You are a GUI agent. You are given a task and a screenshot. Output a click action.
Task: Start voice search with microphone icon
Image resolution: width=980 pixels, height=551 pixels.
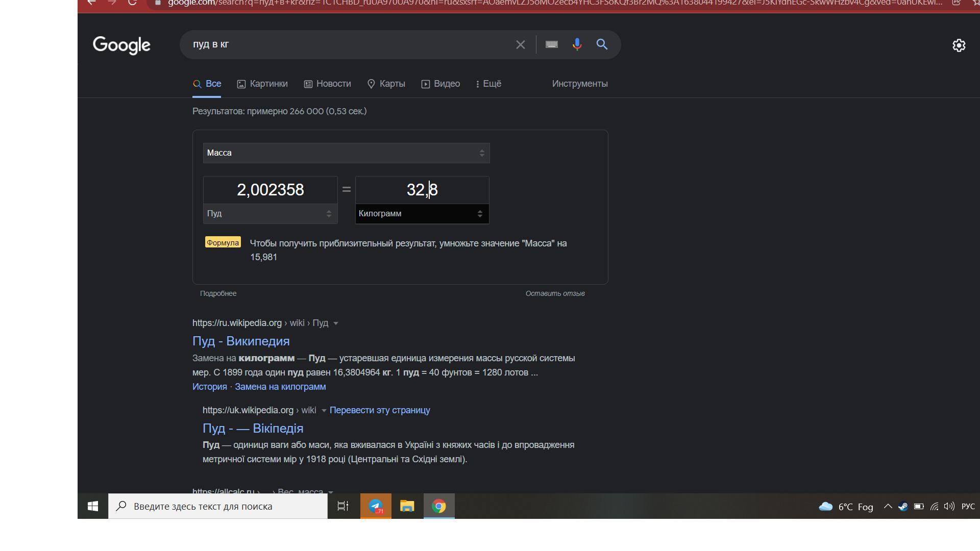[577, 45]
